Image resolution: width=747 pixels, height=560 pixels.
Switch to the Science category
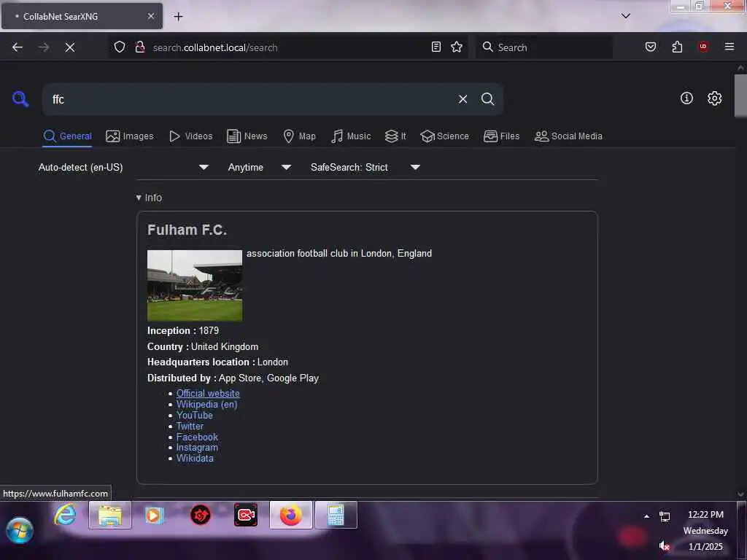coord(444,136)
